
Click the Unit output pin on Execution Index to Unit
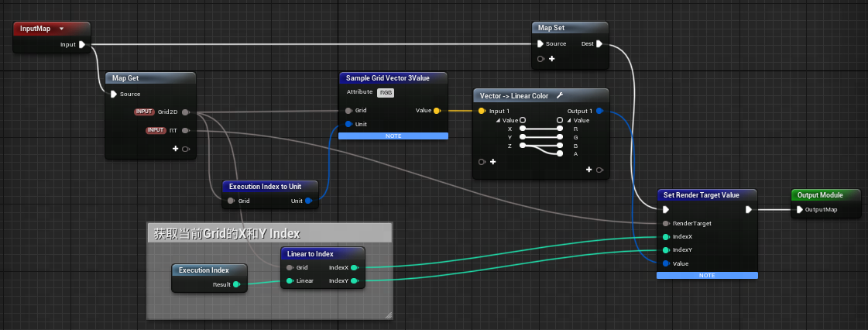[308, 201]
